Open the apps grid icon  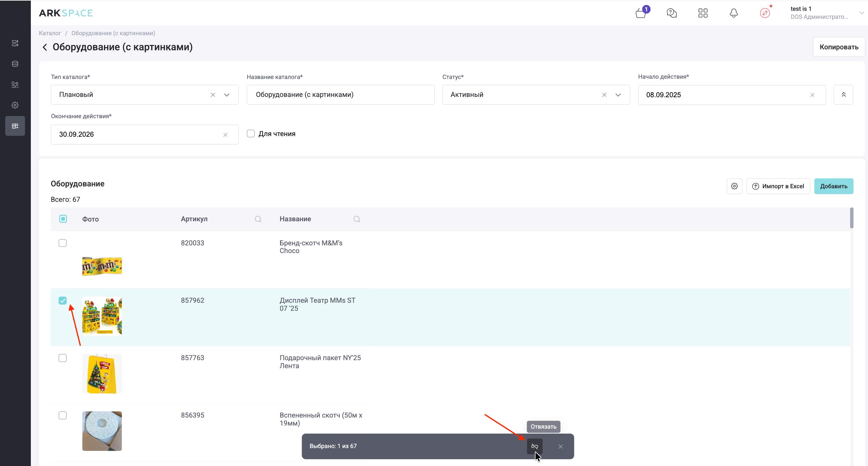pos(703,13)
